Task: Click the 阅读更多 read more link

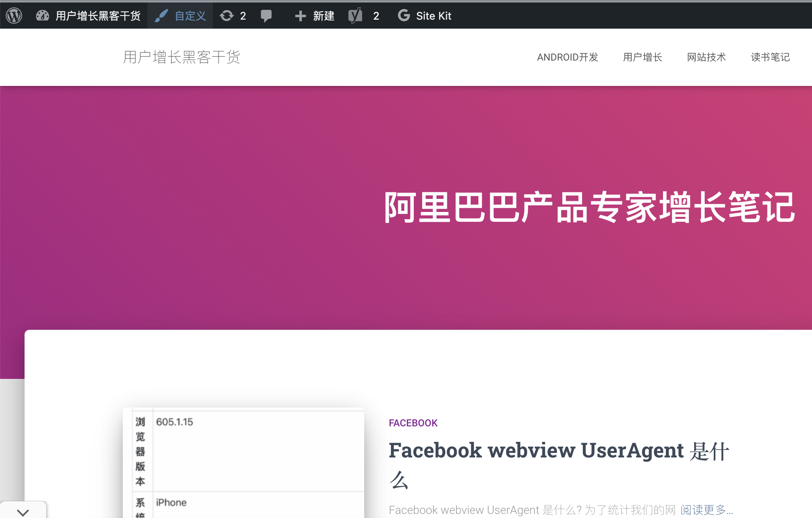Action: pos(706,510)
